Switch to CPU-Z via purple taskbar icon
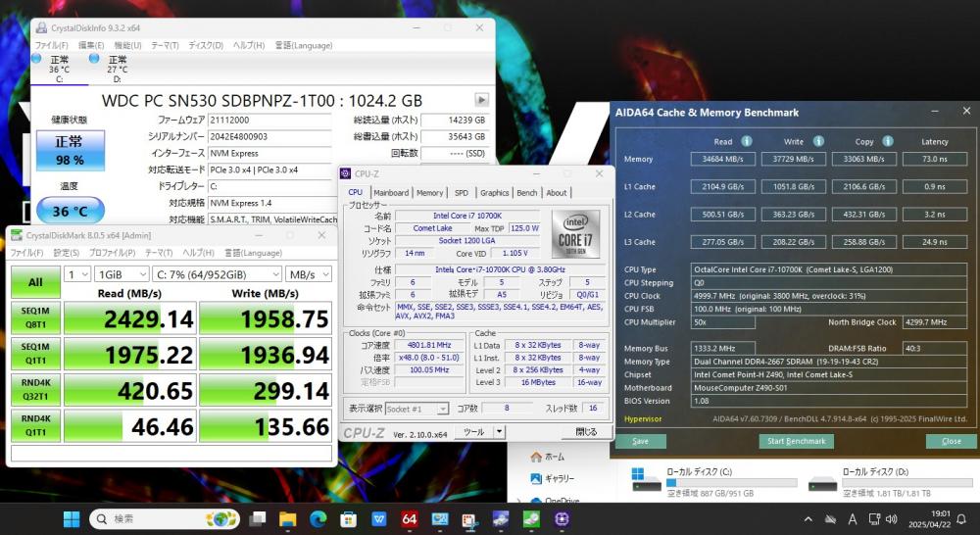 coord(562,518)
